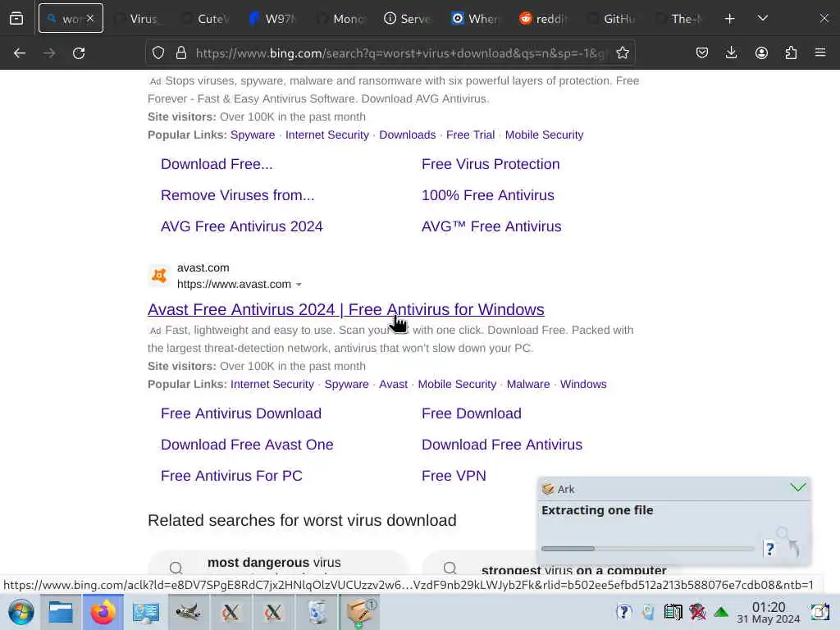Open the Ark package taskbar icon
Screen dimensions: 840x630
pos(359,612)
